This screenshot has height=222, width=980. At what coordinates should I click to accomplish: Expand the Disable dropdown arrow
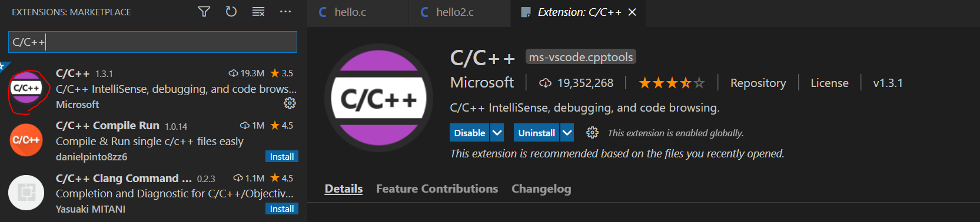point(497,133)
